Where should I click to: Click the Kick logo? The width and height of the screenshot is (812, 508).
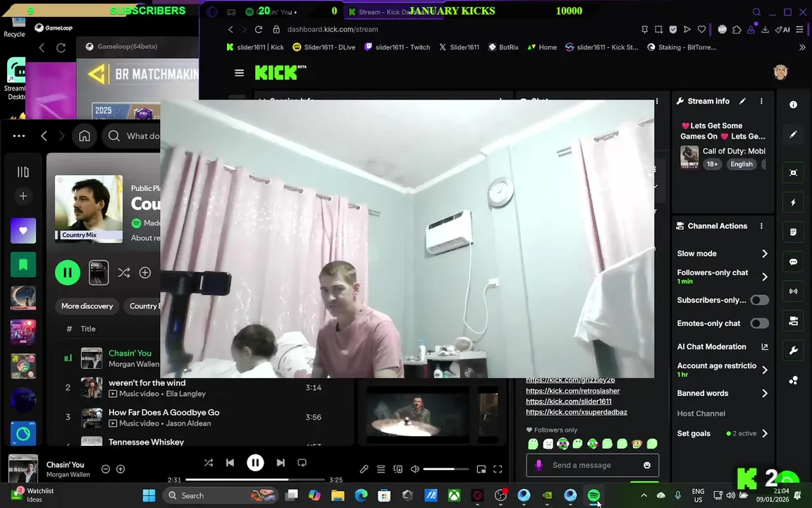pyautogui.click(x=280, y=73)
